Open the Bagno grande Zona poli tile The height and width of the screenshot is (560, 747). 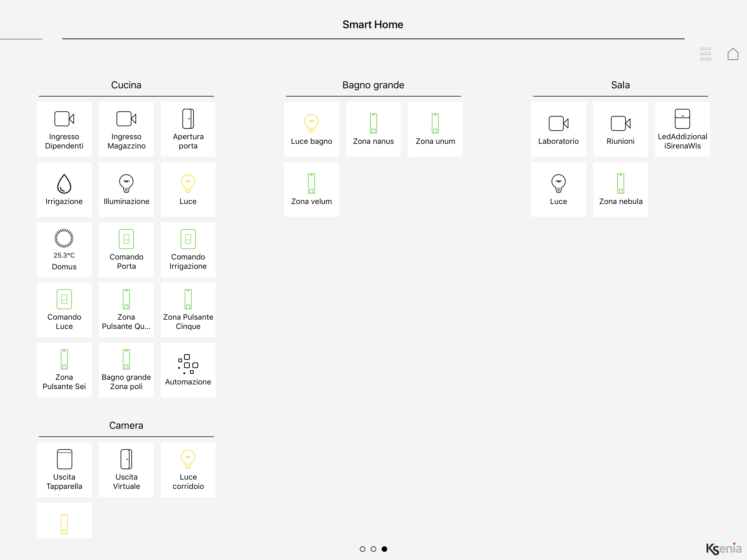click(126, 370)
